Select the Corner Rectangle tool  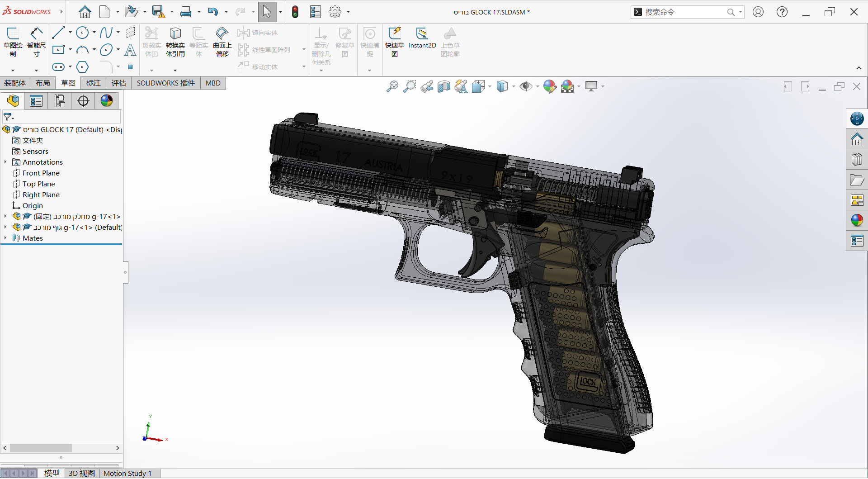[x=58, y=50]
